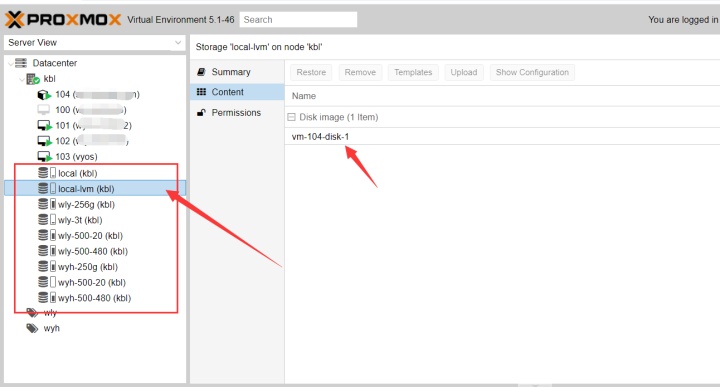This screenshot has height=387, width=720.
Task: Click the Remove button
Action: [360, 73]
